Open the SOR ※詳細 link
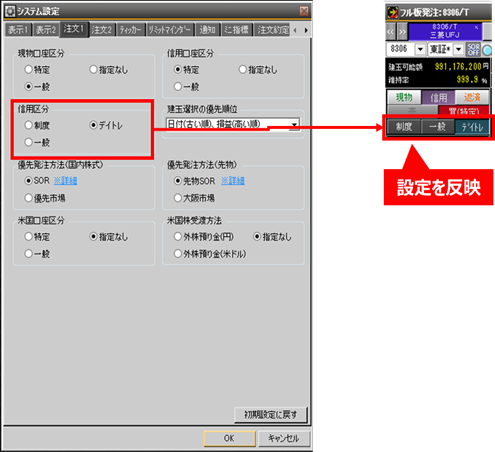The width and height of the screenshot is (495, 452). pyautogui.click(x=65, y=180)
